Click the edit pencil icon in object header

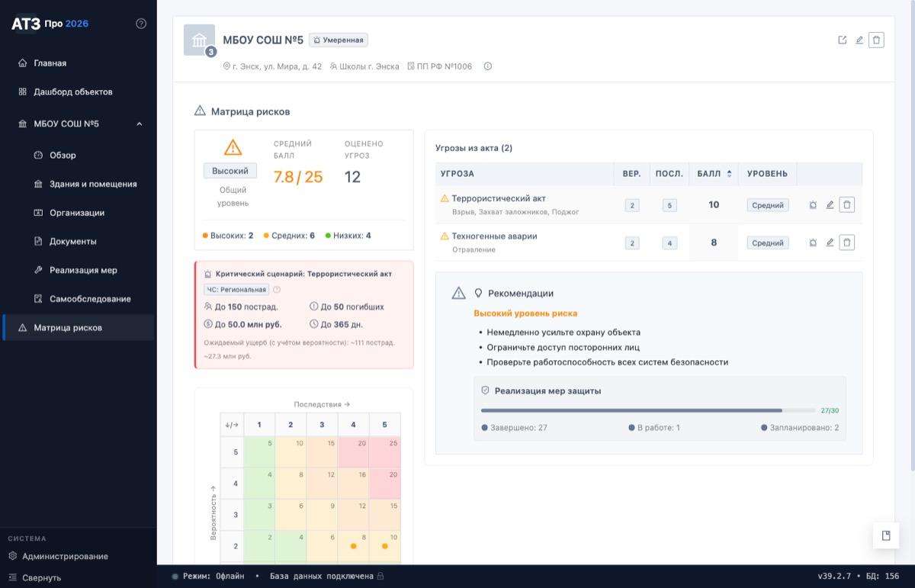tap(859, 40)
